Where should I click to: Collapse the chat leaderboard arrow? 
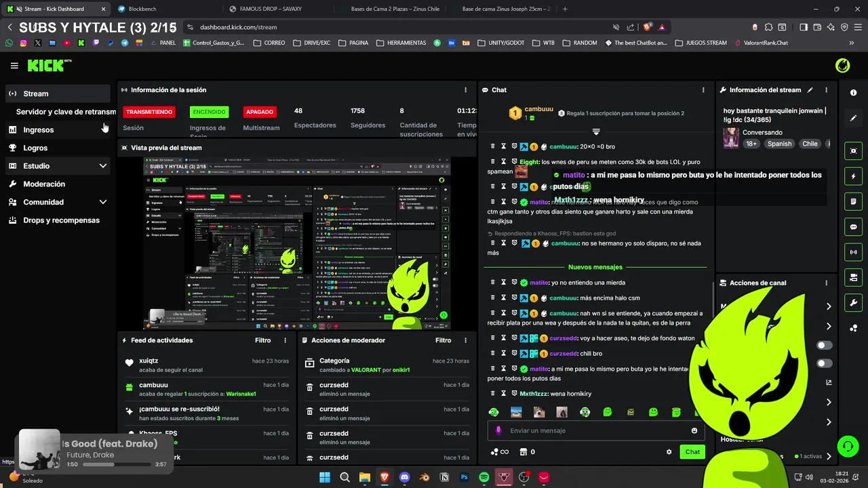coord(596,131)
